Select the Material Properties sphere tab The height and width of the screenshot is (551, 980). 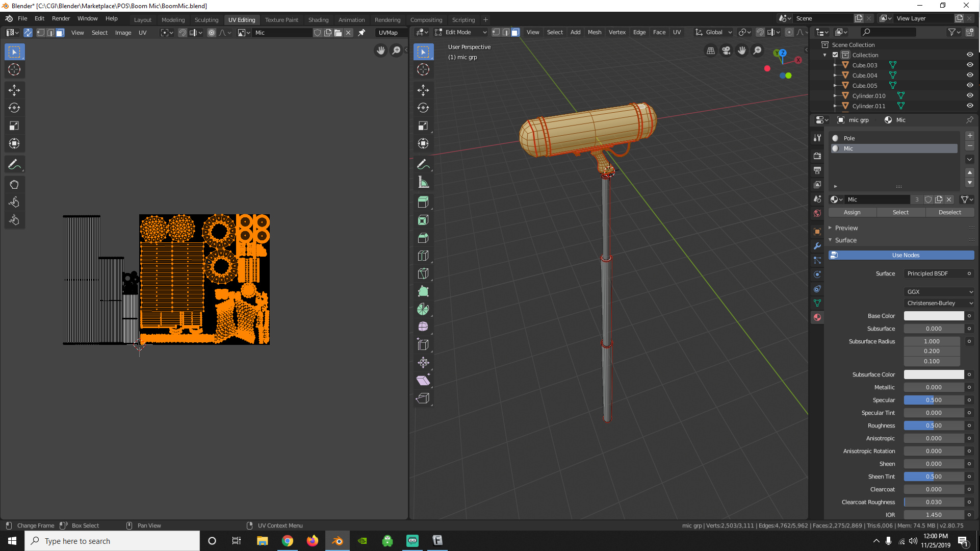pyautogui.click(x=817, y=317)
